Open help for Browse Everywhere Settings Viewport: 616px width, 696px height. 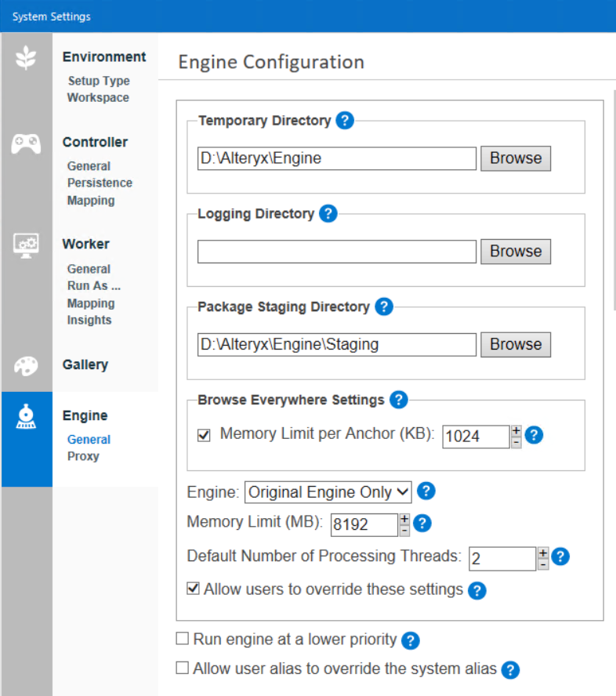(x=399, y=400)
